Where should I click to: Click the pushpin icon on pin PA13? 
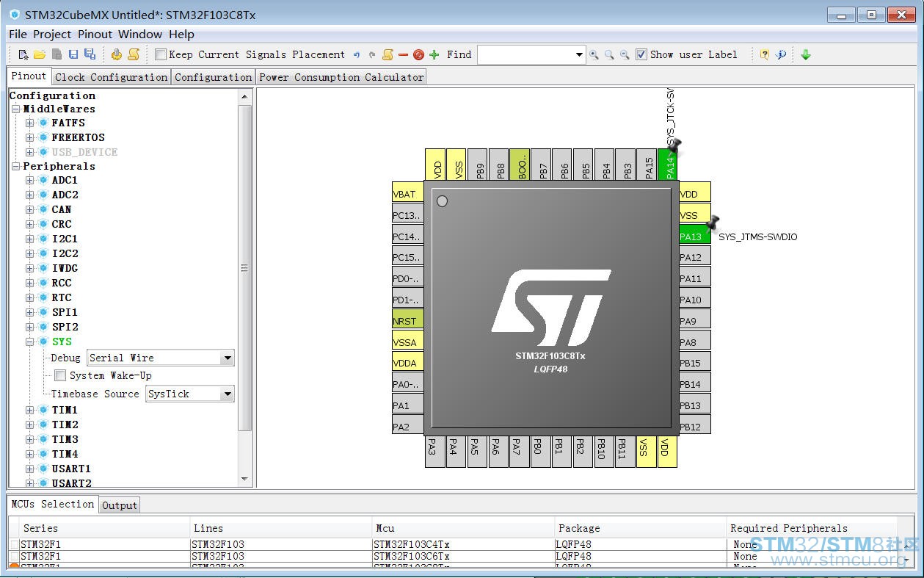[711, 223]
